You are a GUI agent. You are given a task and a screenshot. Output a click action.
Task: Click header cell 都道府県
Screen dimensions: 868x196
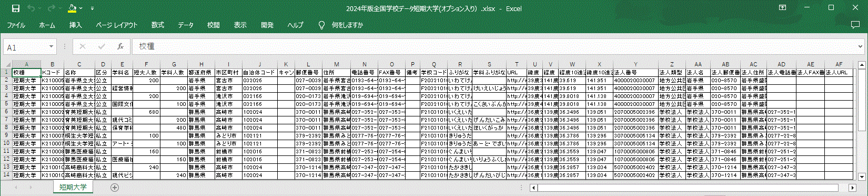[201, 72]
